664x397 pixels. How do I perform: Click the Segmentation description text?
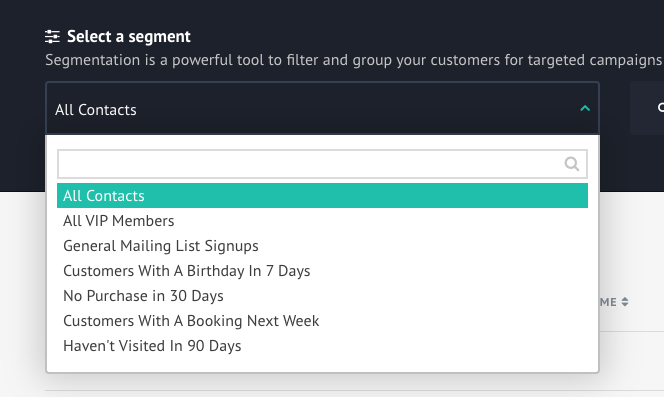click(354, 60)
